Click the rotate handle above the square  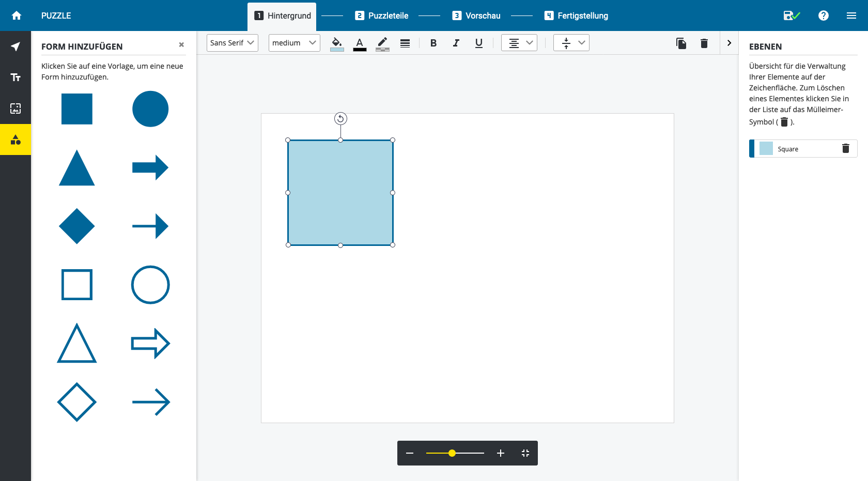coord(340,119)
